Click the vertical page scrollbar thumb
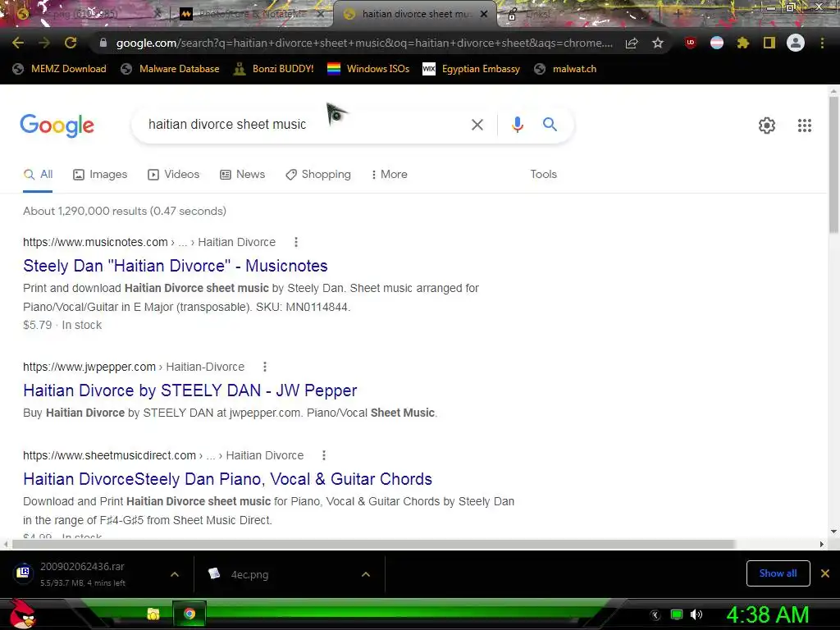Screen dimensions: 840x630 coord(833,165)
